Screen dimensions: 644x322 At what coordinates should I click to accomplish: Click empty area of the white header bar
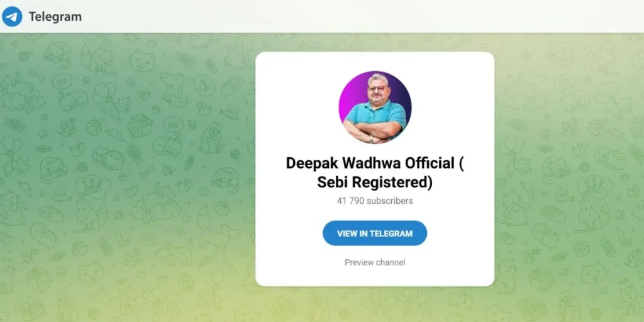pyautogui.click(x=328, y=16)
